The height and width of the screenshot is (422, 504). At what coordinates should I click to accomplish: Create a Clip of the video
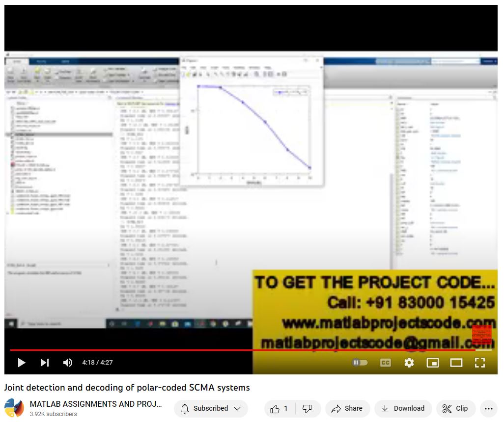tap(455, 409)
